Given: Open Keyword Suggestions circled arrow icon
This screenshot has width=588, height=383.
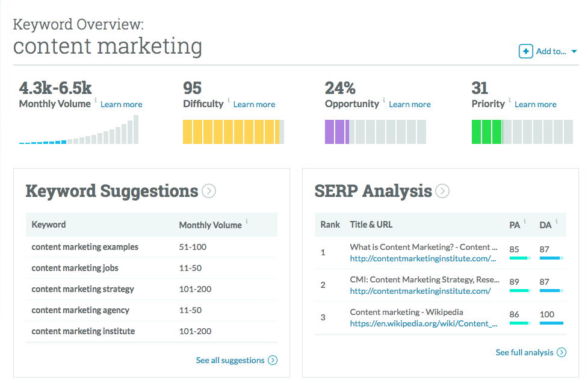Looking at the screenshot, I should (x=209, y=191).
